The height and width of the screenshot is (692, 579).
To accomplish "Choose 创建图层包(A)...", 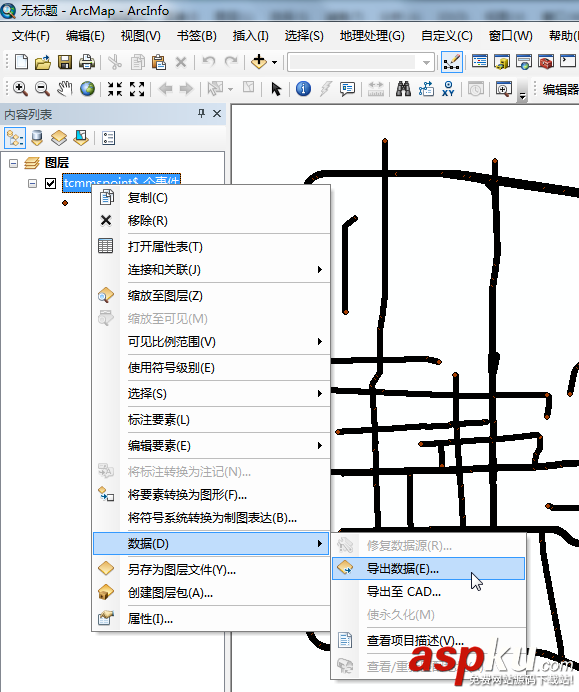I will [212, 593].
